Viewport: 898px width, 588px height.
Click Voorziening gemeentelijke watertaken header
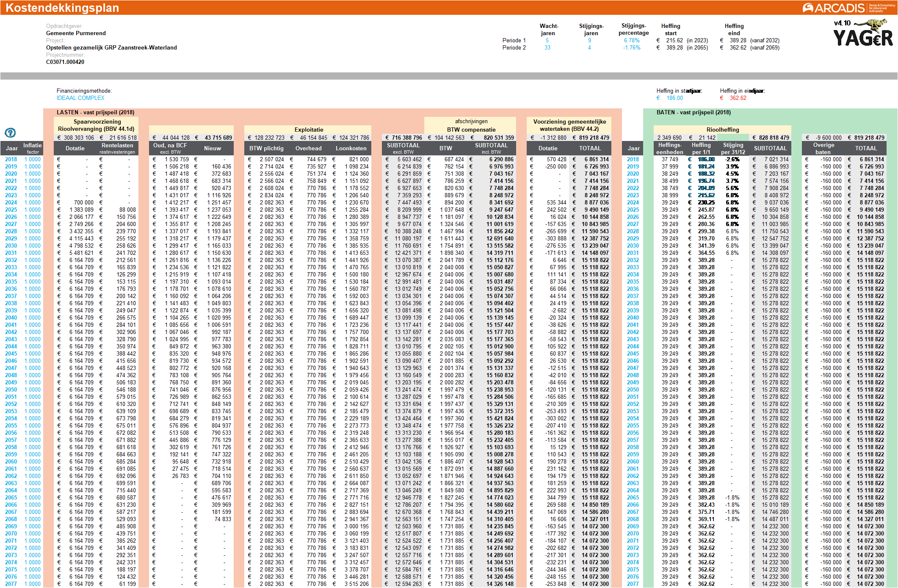coord(569,125)
